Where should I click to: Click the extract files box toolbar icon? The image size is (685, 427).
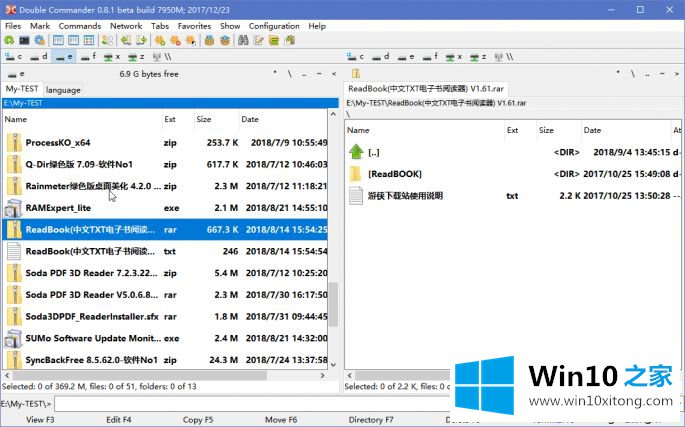[225, 41]
